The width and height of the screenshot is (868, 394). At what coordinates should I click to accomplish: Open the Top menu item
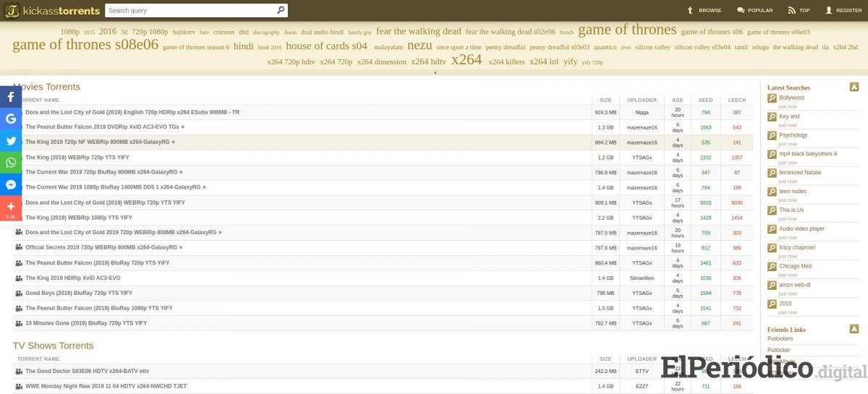(799, 10)
